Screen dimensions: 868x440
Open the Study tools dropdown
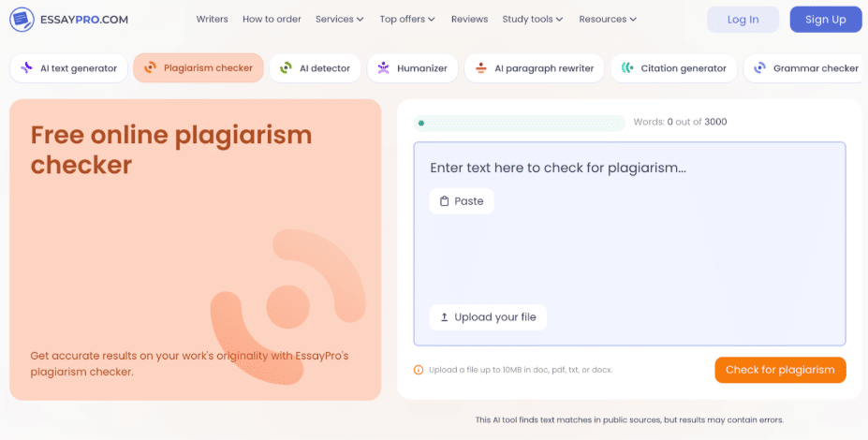(533, 20)
